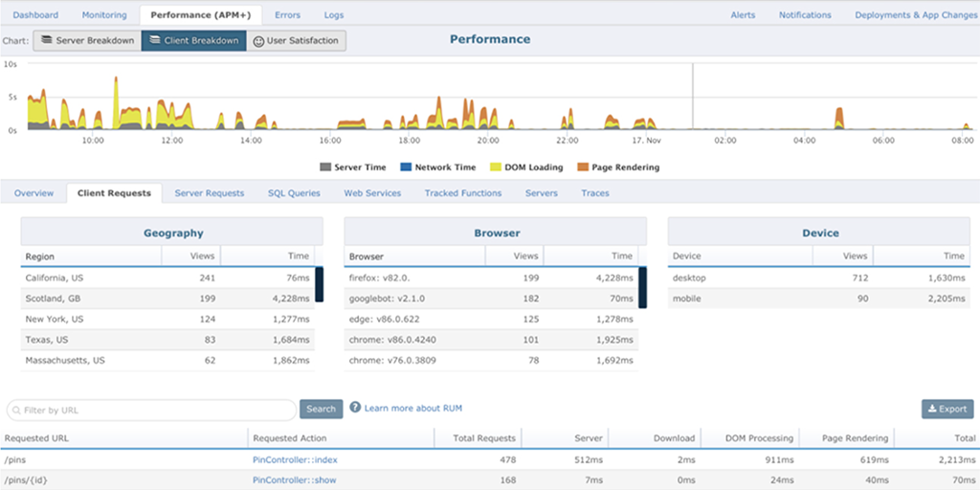
Task: Select the Scotland, GB row
Action: [167, 299]
